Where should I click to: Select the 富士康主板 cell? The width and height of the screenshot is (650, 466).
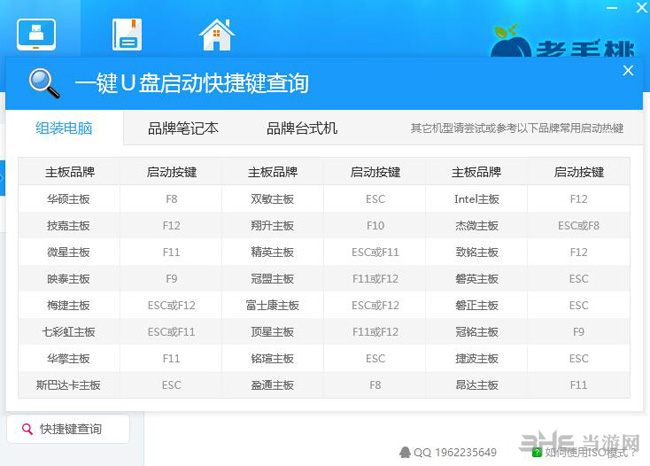tap(272, 305)
